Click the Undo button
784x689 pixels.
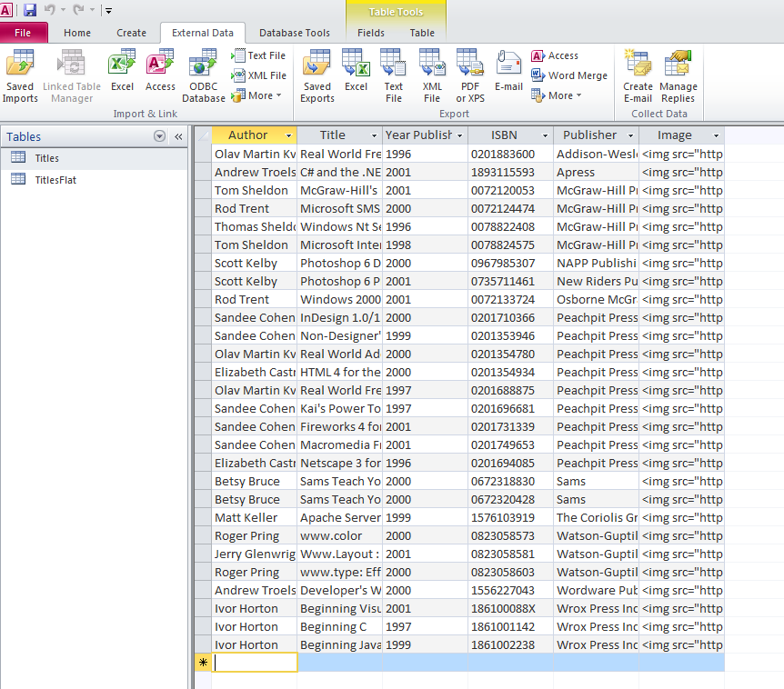tap(50, 9)
